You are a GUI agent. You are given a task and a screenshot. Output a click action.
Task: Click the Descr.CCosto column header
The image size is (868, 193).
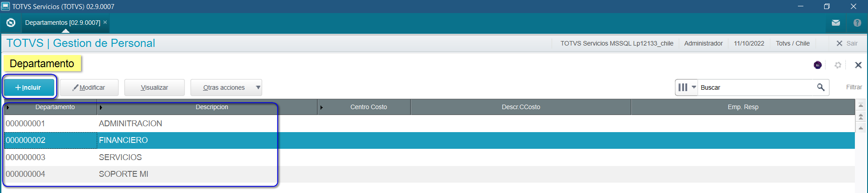521,107
